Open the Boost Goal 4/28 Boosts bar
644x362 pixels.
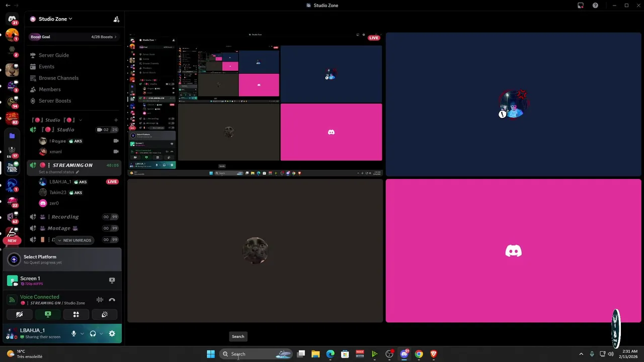click(x=74, y=37)
